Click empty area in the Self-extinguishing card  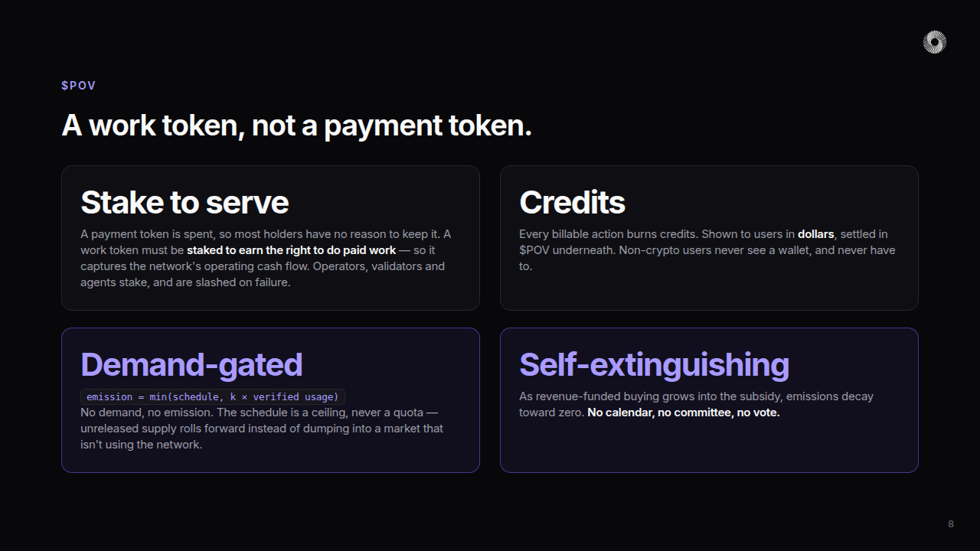(x=709, y=447)
